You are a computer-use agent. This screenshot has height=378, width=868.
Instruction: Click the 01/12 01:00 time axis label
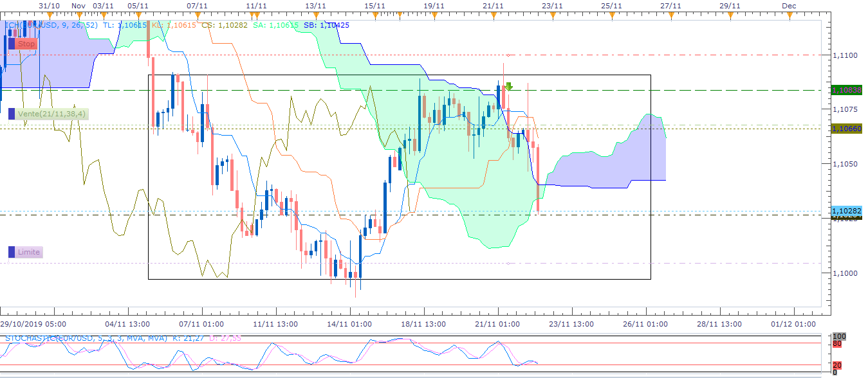pos(794,324)
